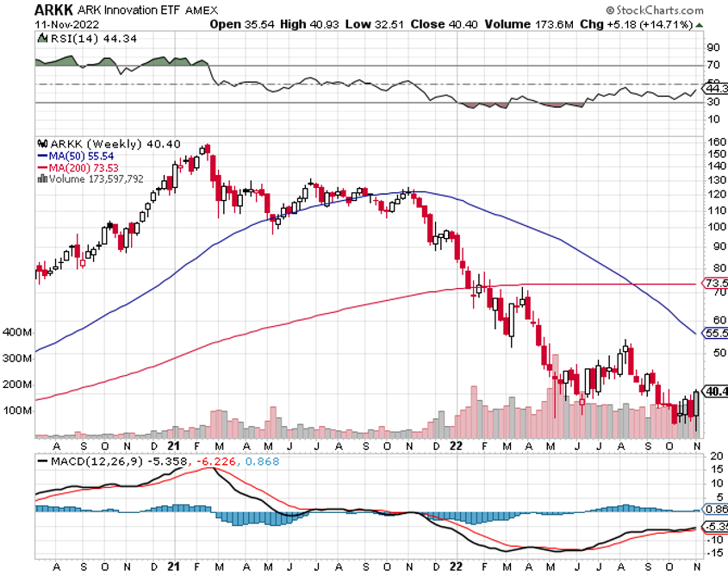The height and width of the screenshot is (576, 728).
Task: Click the 0.86 MACD histogram value tag
Action: [715, 510]
